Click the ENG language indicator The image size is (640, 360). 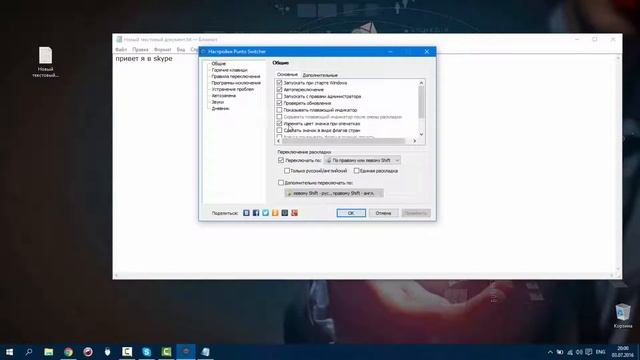tap(600, 352)
